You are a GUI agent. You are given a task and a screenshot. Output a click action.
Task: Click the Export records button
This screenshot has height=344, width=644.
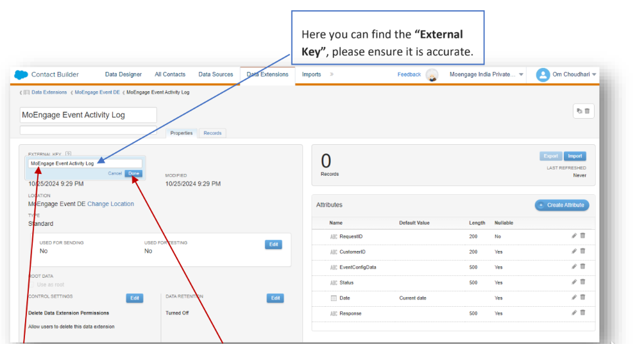551,156
